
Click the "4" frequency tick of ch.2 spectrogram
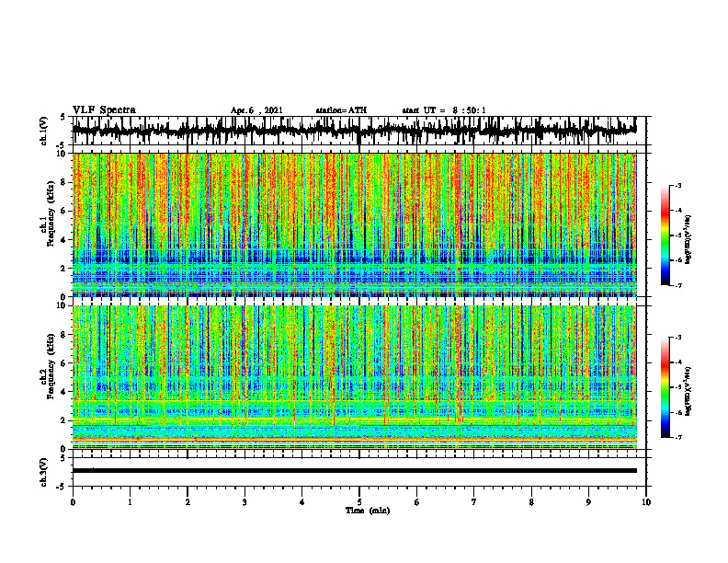coord(64,392)
